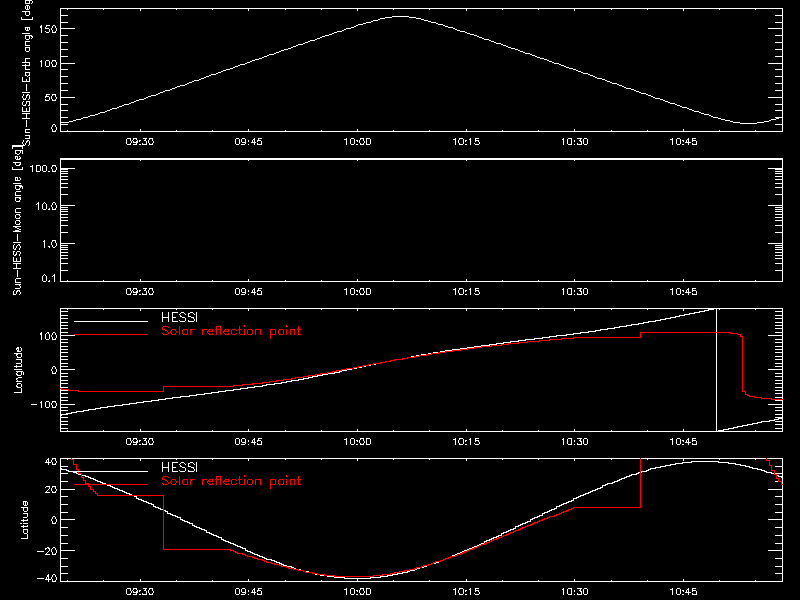Click white HESSI legend line in Longitude panel
The height and width of the screenshot is (600, 800).
click(x=111, y=321)
